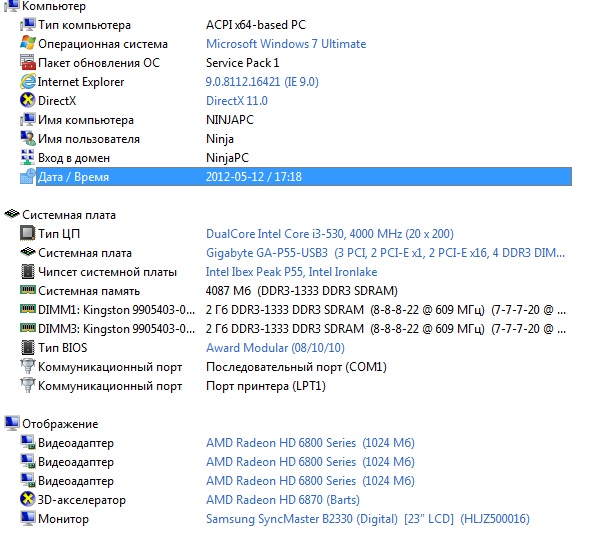The width and height of the screenshot is (594, 533).
Task: Select the Дата / Время row
Action: pyautogui.click(x=304, y=177)
